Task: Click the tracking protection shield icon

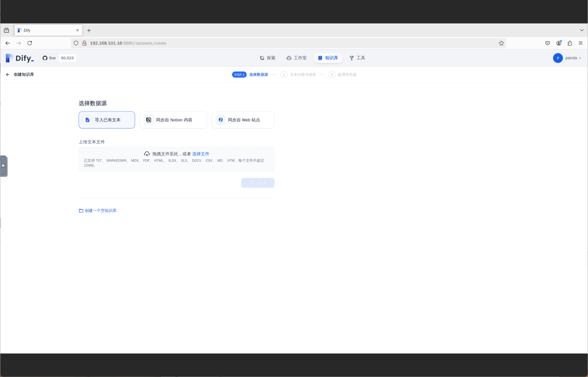Action: (76, 43)
